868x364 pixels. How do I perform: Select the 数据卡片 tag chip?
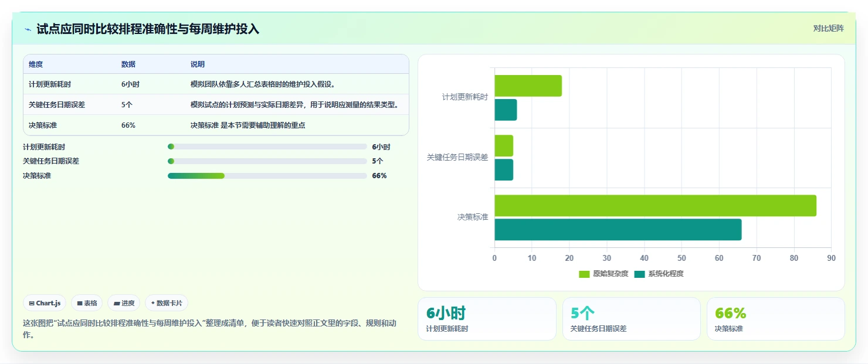pos(167,303)
